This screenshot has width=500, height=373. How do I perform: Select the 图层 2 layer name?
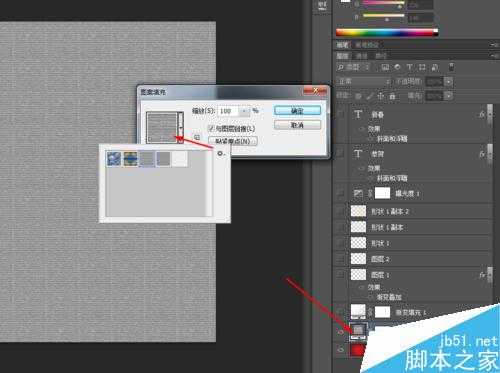pos(380,259)
